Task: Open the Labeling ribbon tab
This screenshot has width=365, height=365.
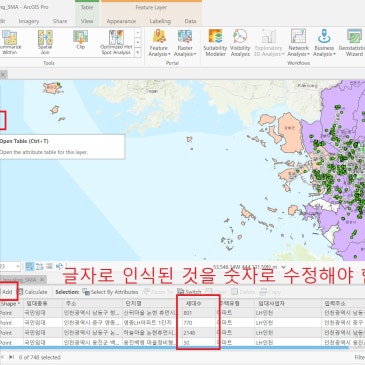Action: tap(160, 21)
